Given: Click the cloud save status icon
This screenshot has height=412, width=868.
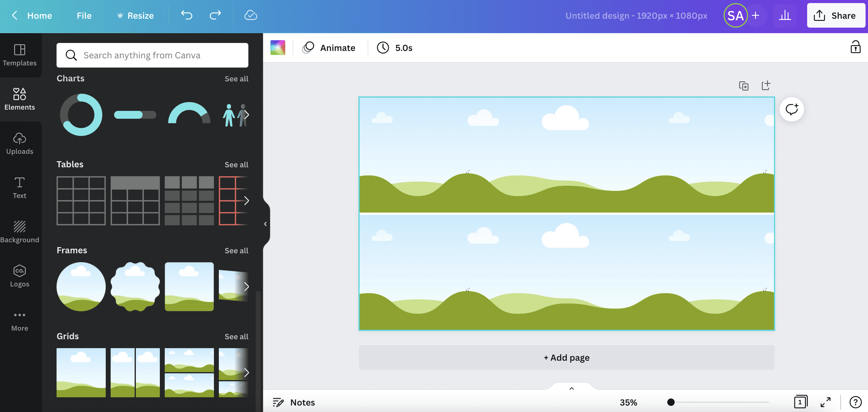Looking at the screenshot, I should 251,15.
